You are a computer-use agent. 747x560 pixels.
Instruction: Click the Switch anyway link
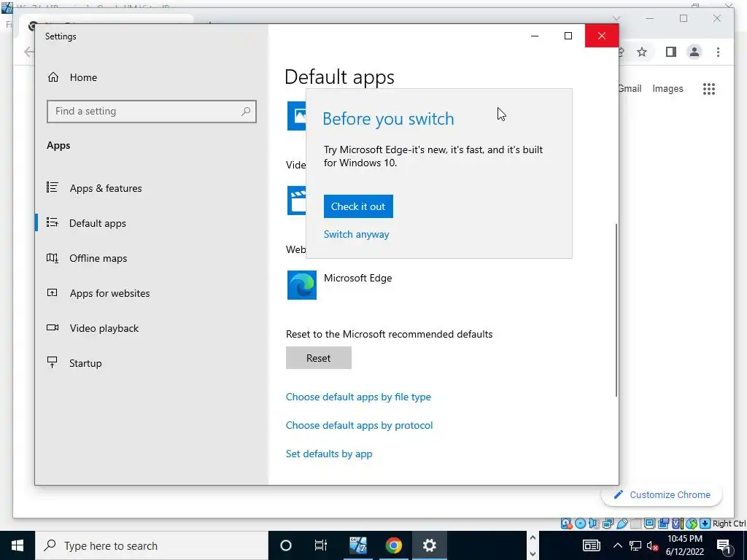(x=356, y=234)
